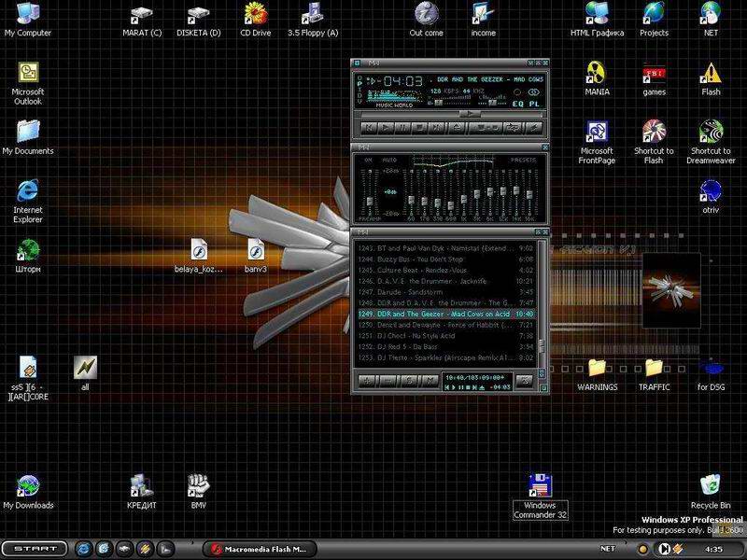Click the Winamp eject/open file button

pyautogui.click(x=457, y=128)
